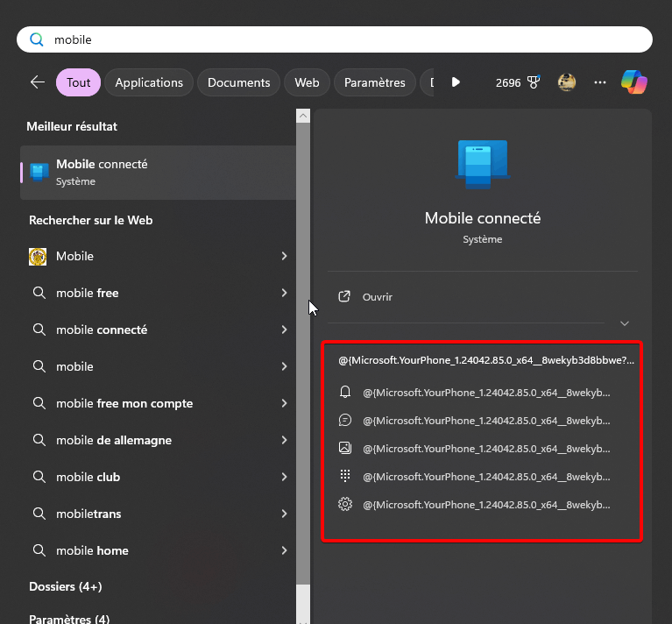Expand 'mobiletrans' suggestion chevron

pos(284,514)
